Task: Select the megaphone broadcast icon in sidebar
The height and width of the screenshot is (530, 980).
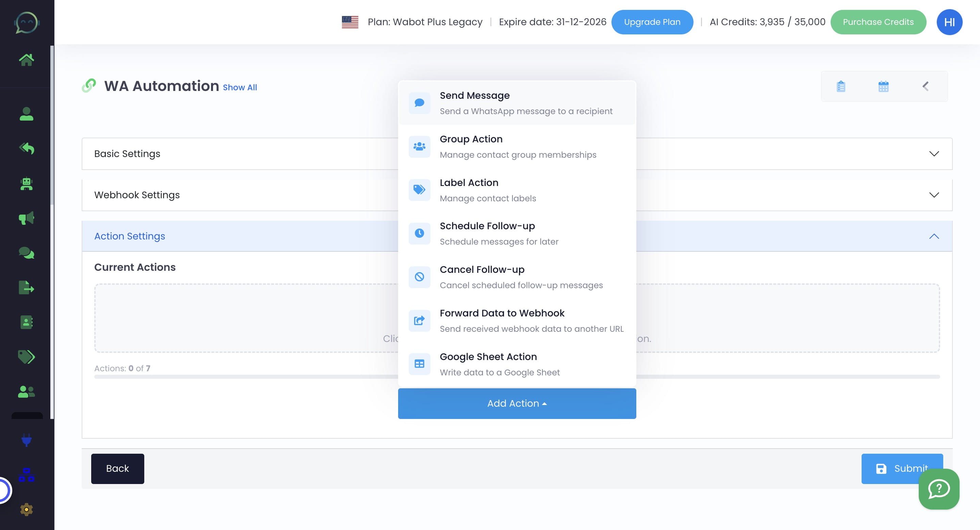Action: (27, 217)
